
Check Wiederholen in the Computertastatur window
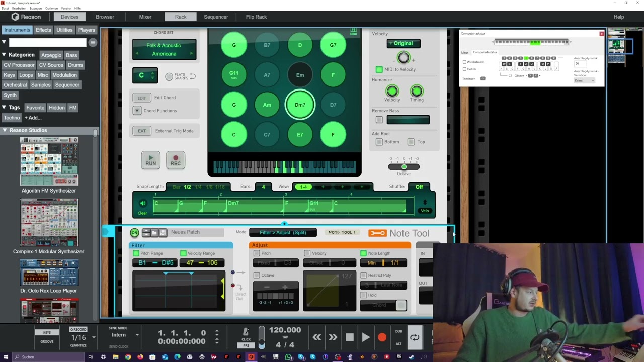464,62
